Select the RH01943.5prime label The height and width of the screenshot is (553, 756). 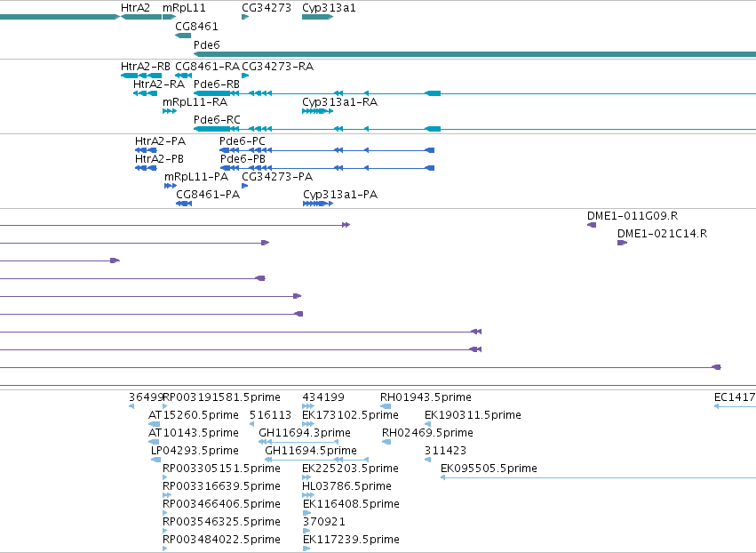coord(426,397)
